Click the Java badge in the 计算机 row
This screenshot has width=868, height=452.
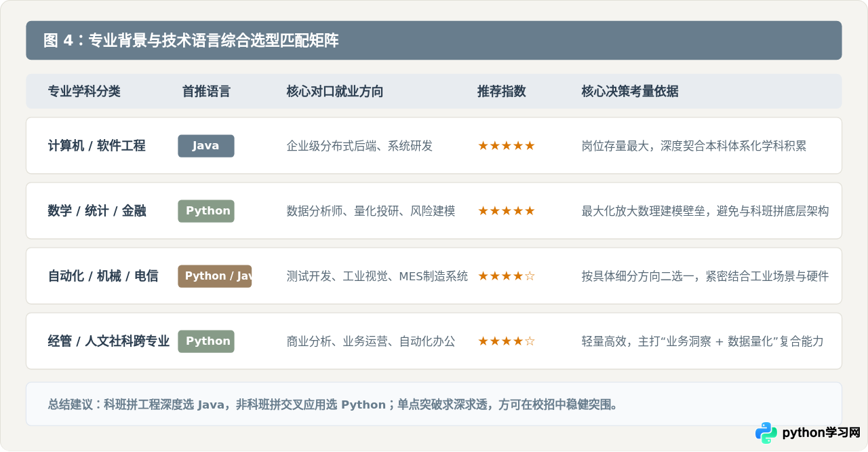click(x=206, y=146)
